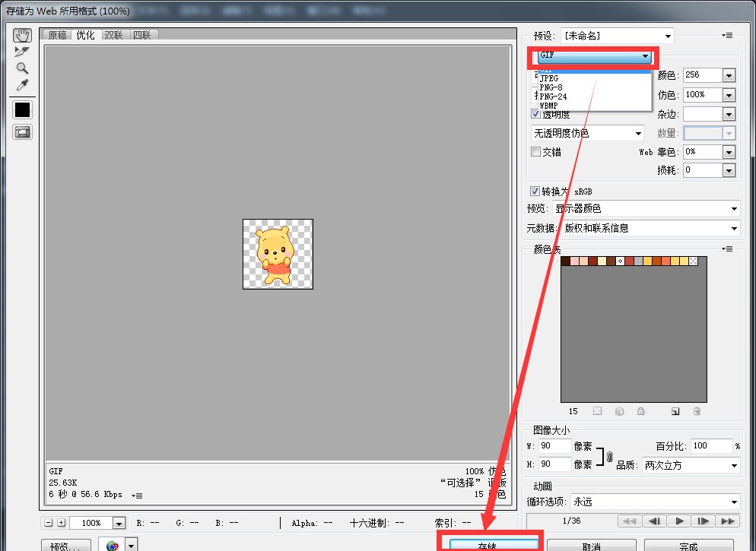Viewport: 756px width, 551px height.
Task: Preview in default browser globe icon
Action: pyautogui.click(x=113, y=546)
